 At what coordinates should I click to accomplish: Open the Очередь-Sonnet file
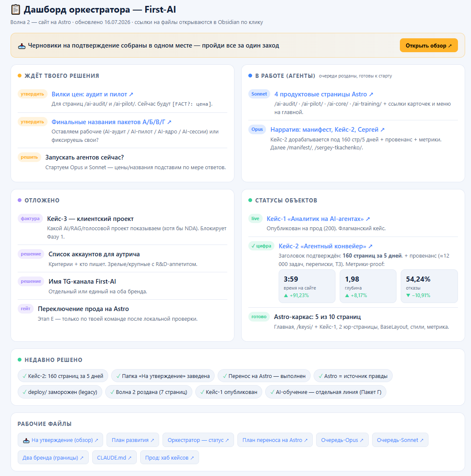tap(400, 440)
